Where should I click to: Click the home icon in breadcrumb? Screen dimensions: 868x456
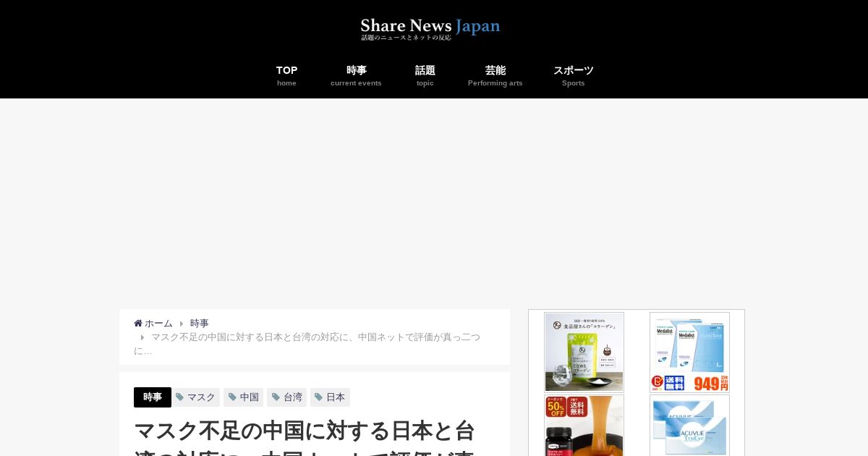(x=138, y=324)
